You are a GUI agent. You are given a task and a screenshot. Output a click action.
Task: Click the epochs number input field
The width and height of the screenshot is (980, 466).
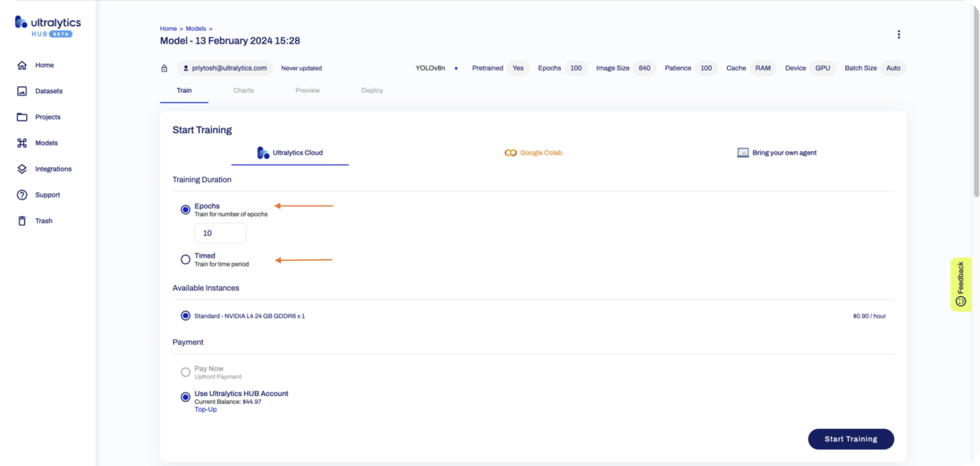(220, 233)
